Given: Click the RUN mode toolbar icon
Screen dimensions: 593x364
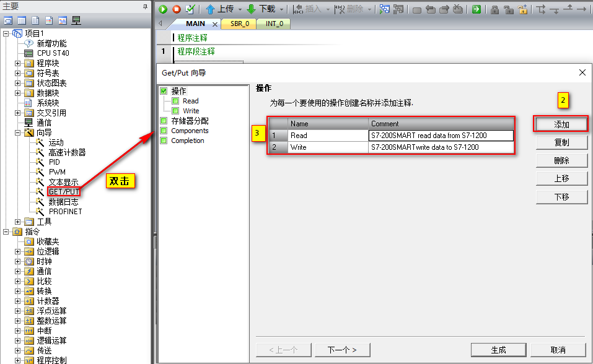Looking at the screenshot, I should click(162, 9).
